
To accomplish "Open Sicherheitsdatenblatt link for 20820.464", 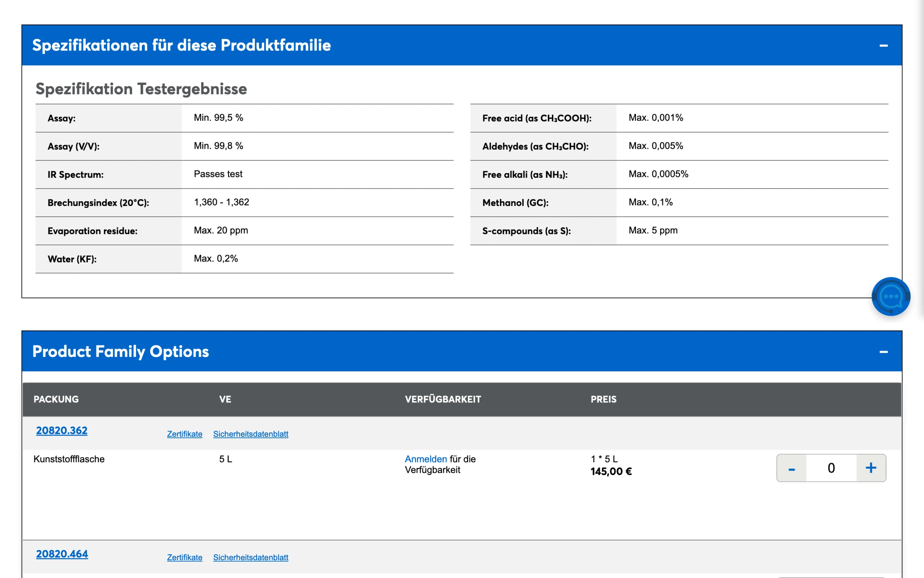I will tap(250, 557).
